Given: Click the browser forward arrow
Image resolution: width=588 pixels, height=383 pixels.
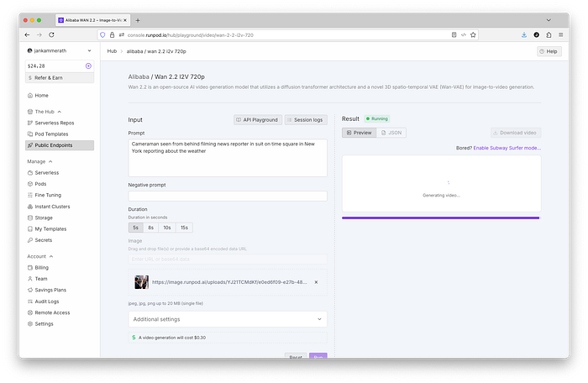Looking at the screenshot, I should tap(39, 35).
